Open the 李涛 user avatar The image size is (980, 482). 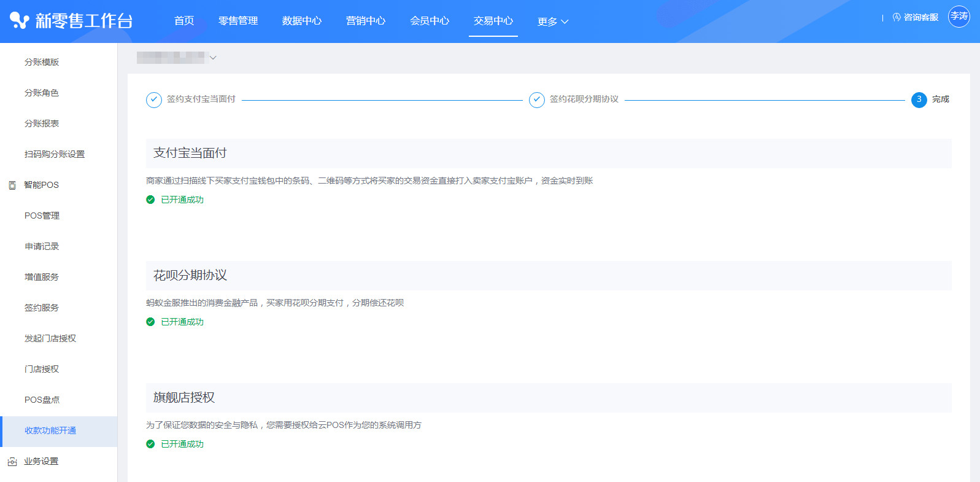(959, 17)
